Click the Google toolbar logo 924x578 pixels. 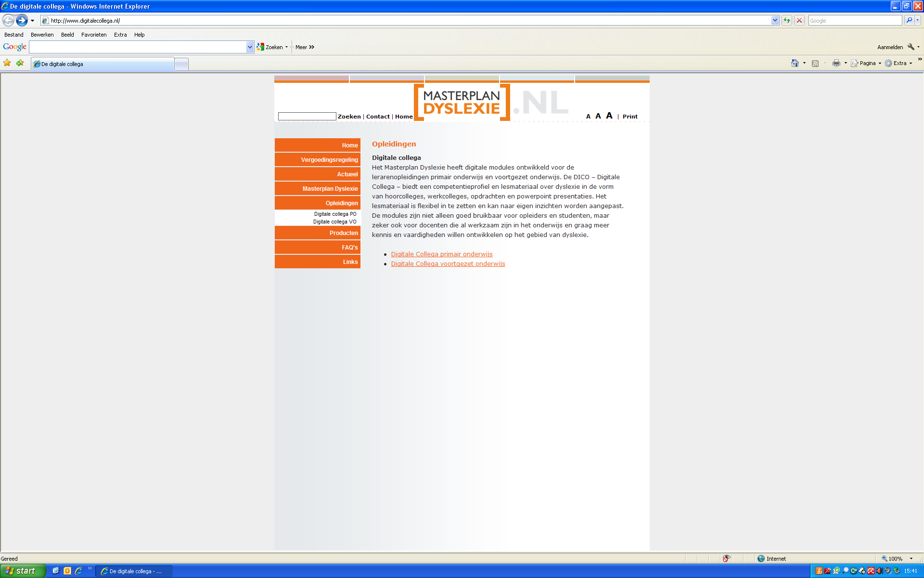coord(14,47)
